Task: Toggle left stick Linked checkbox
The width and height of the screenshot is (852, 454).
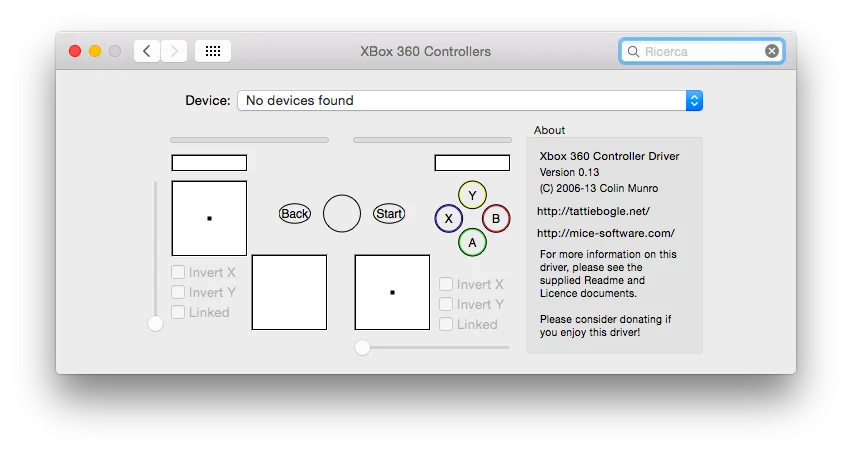Action: tap(178, 312)
